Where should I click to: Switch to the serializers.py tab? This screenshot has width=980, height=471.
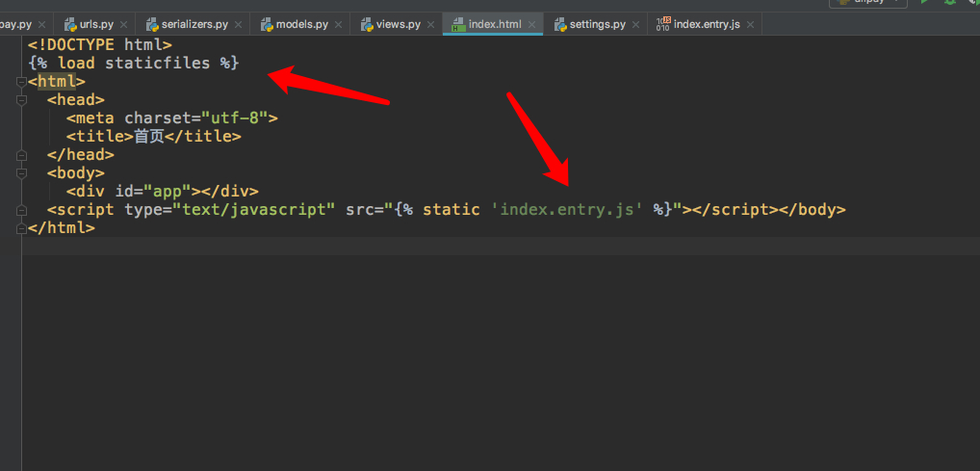tap(194, 25)
